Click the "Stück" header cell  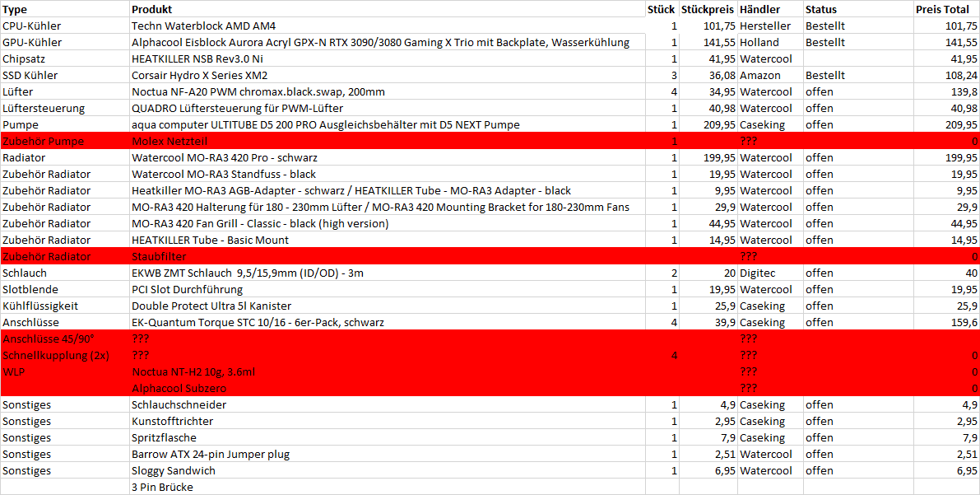pos(662,9)
